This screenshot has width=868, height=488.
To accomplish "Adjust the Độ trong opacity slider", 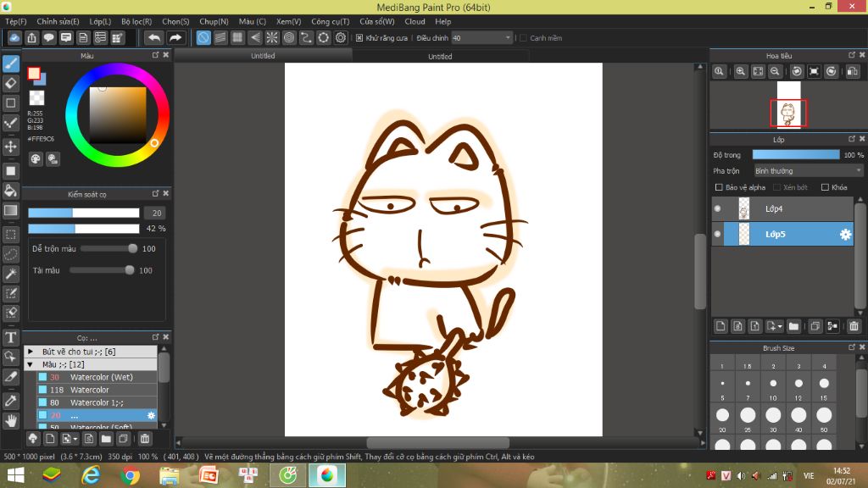I will pyautogui.click(x=795, y=155).
